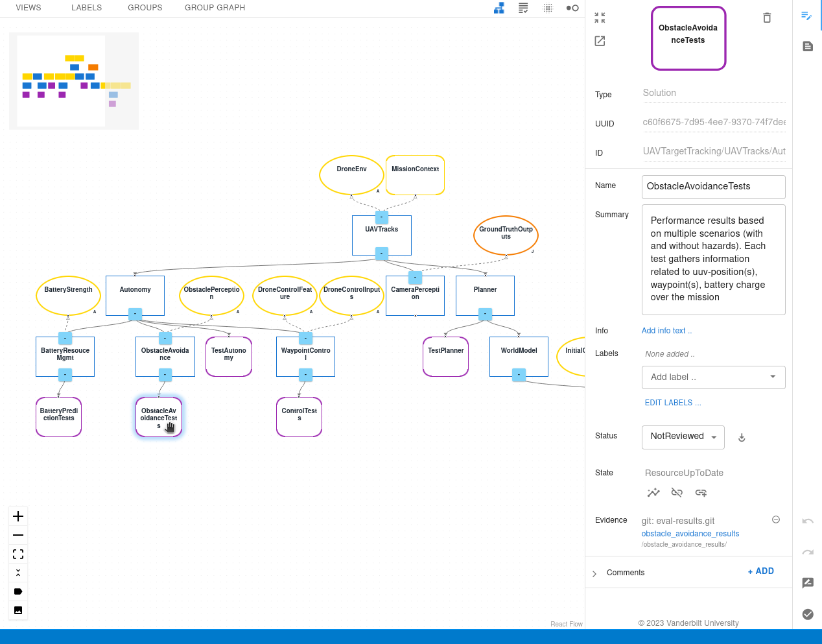822x644 pixels.
Task: Click the check-circle icon in the right rail
Action: point(808,614)
